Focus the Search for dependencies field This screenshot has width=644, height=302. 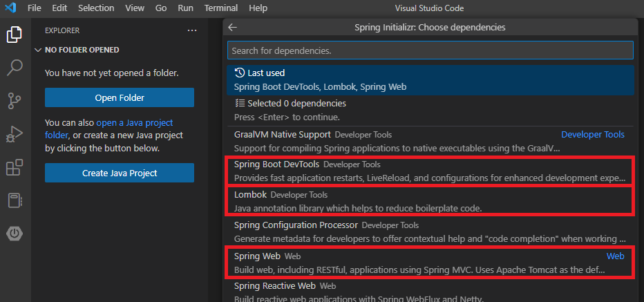point(430,50)
